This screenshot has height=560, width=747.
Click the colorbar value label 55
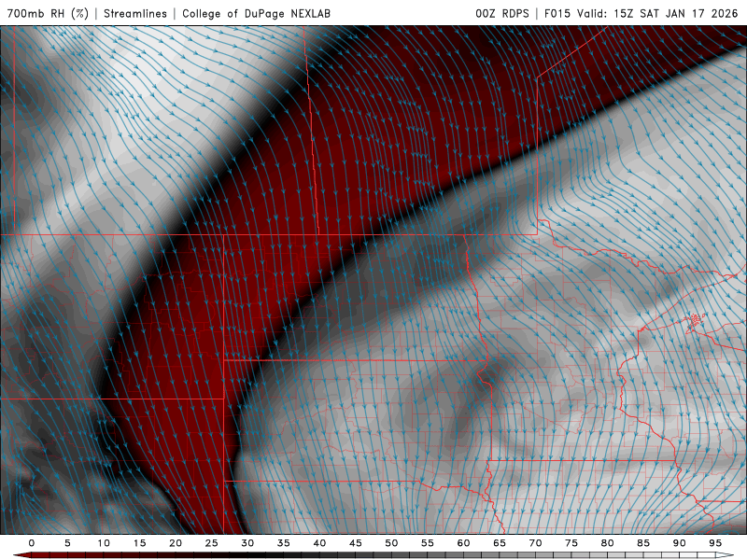[428, 543]
